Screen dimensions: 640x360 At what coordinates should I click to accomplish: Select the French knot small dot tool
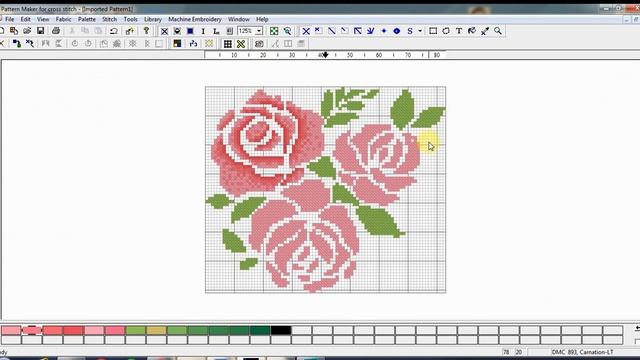click(384, 31)
